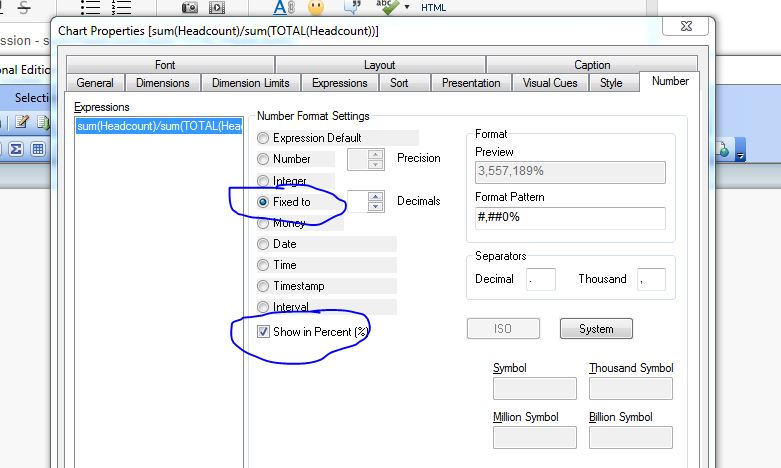Switch to HTML editor mode
Screen dimensions: 781x468
point(433,7)
